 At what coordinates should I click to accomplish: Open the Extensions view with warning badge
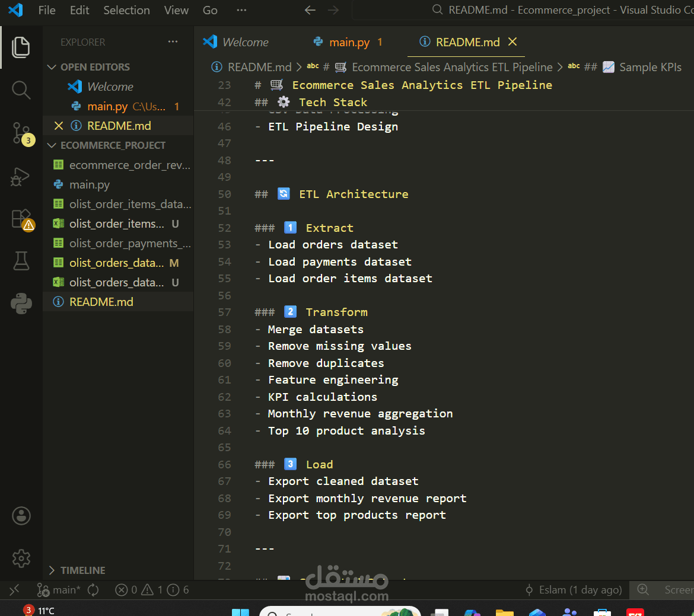click(x=22, y=220)
